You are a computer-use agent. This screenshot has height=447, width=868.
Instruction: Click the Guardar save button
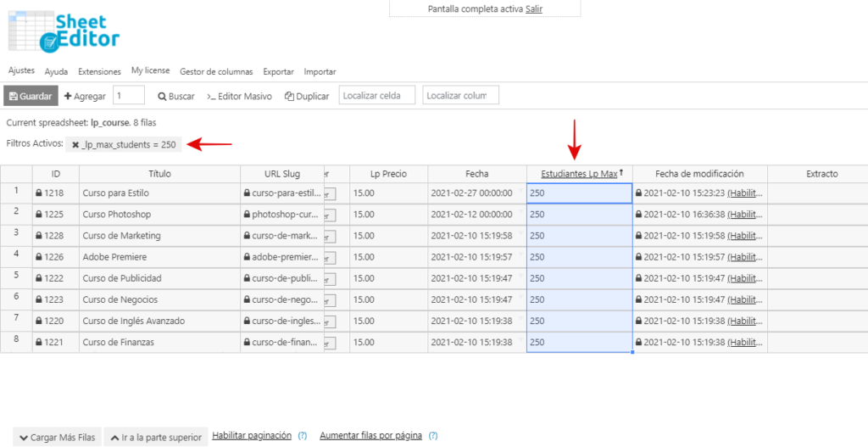point(31,96)
